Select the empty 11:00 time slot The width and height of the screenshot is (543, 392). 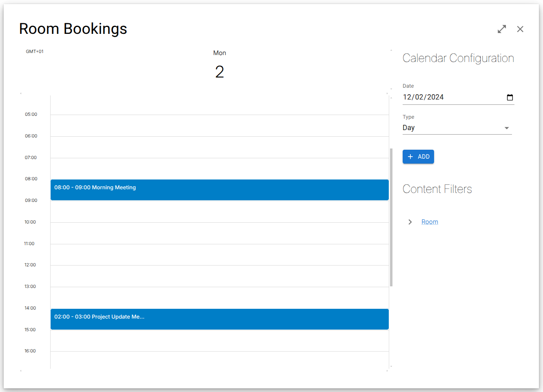point(219,255)
